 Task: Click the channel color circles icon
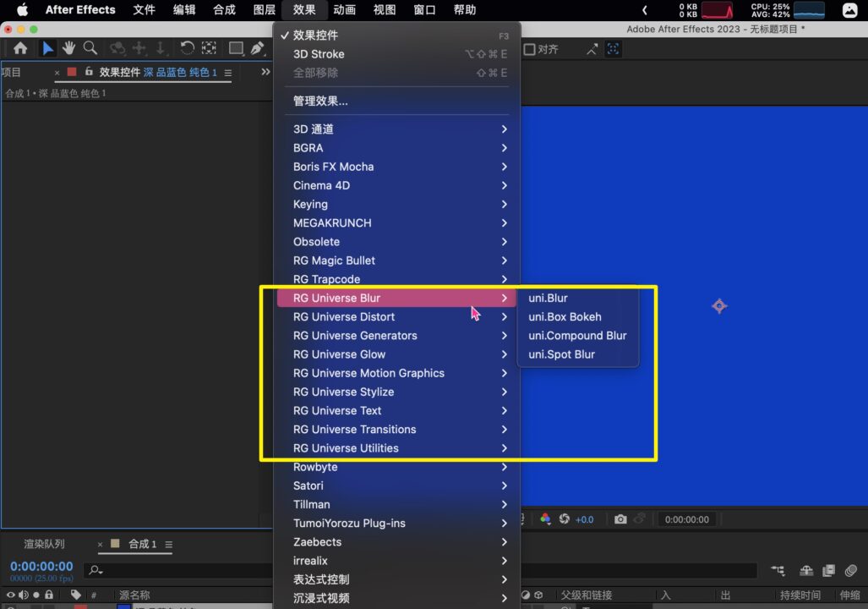545,519
